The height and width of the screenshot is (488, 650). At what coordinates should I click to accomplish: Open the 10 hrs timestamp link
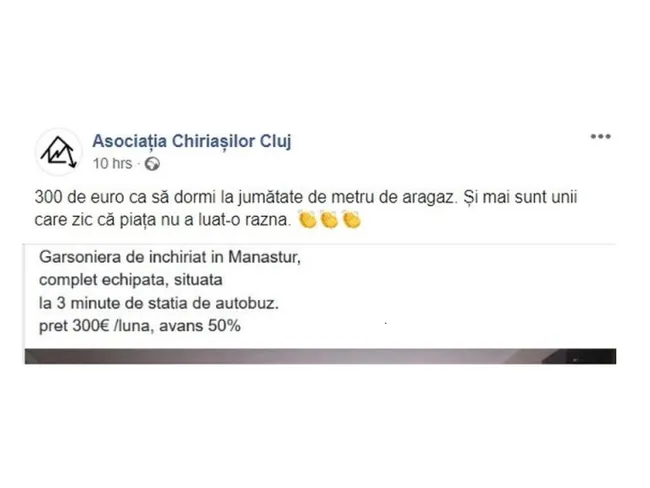[x=112, y=164]
